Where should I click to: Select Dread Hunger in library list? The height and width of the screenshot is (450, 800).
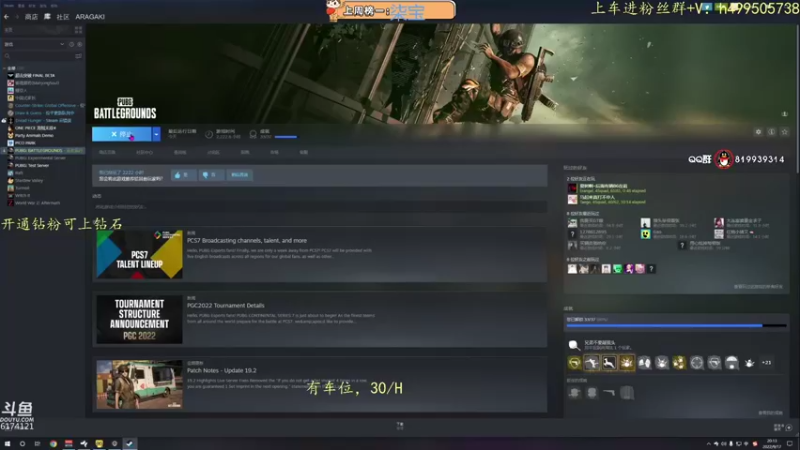coord(40,120)
